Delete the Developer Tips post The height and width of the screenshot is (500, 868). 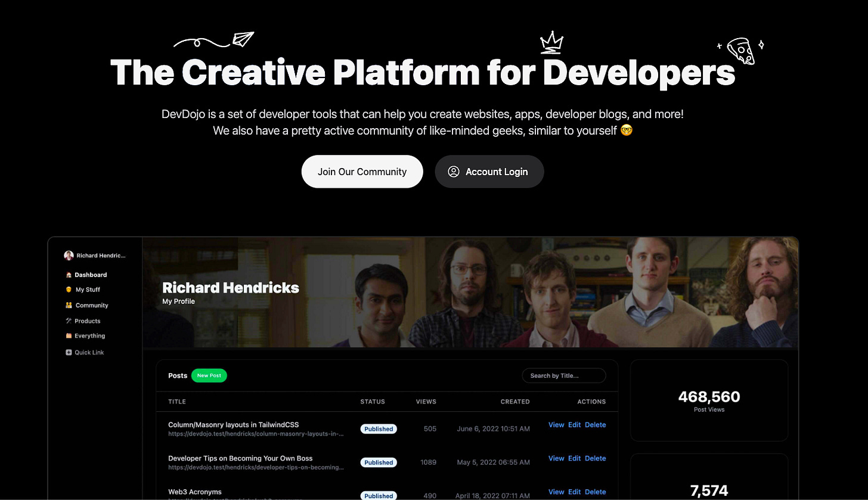point(595,458)
